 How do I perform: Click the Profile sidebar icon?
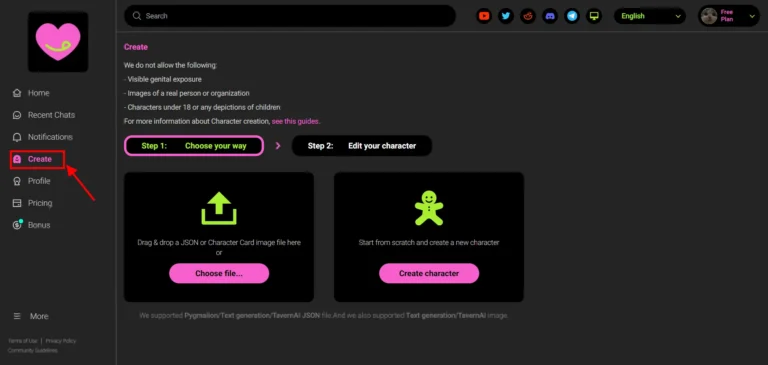pyautogui.click(x=17, y=181)
